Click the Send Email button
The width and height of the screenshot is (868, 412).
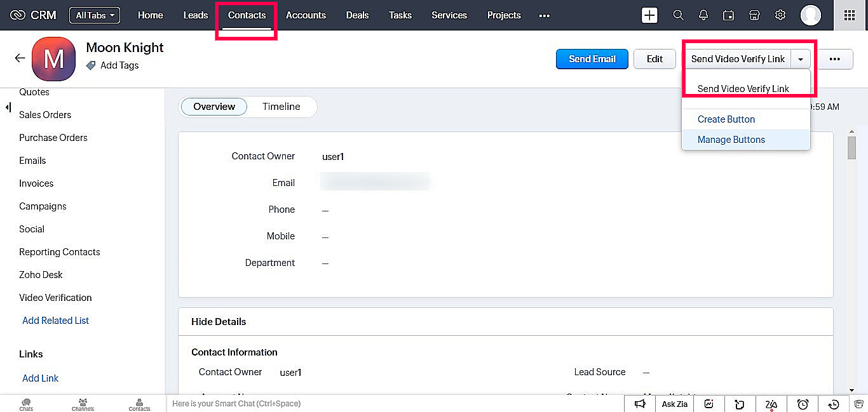[x=592, y=59]
